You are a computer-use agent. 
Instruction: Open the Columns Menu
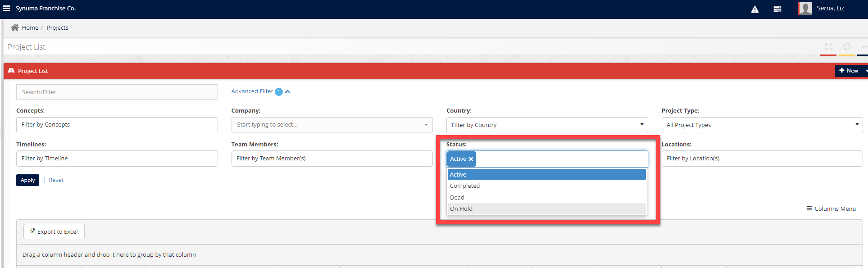click(831, 209)
